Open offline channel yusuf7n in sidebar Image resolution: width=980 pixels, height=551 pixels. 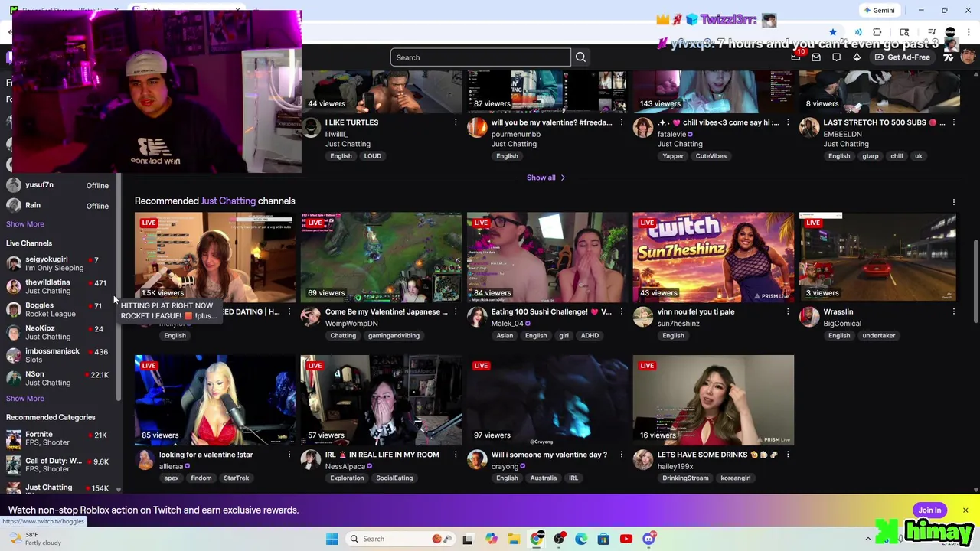coord(60,185)
